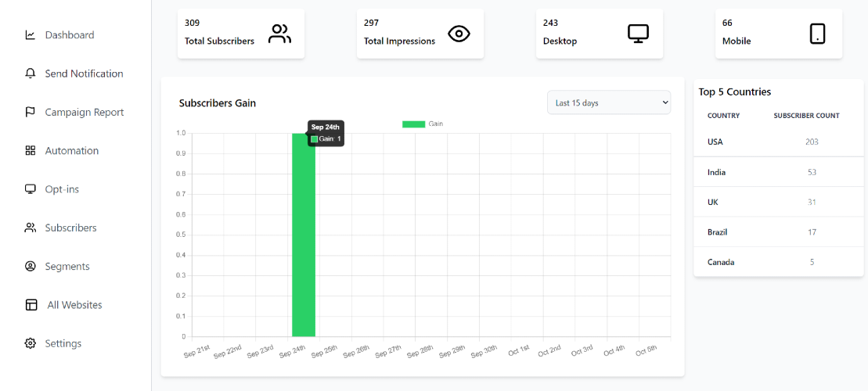Open the Last 15 days dropdown
868x391 pixels.
click(x=609, y=103)
